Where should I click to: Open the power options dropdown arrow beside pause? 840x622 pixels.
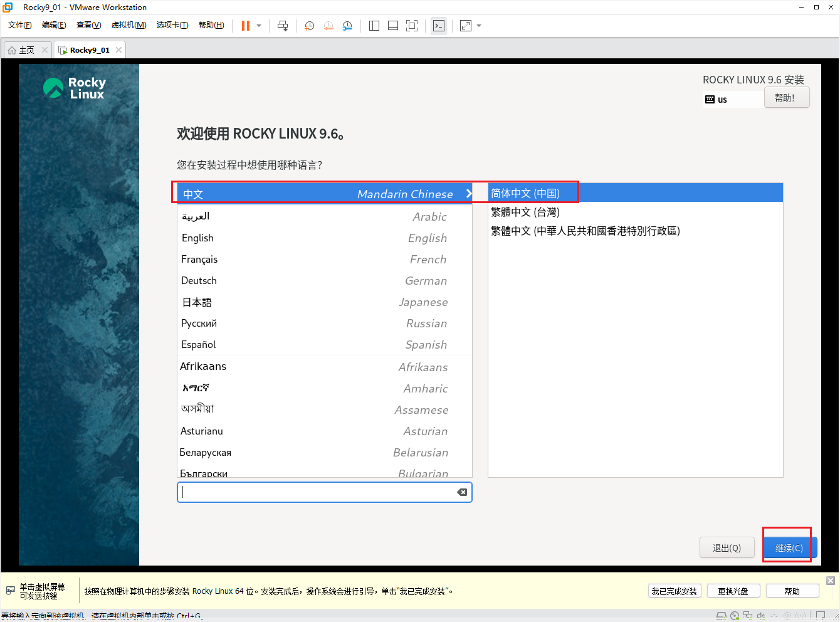tap(259, 26)
